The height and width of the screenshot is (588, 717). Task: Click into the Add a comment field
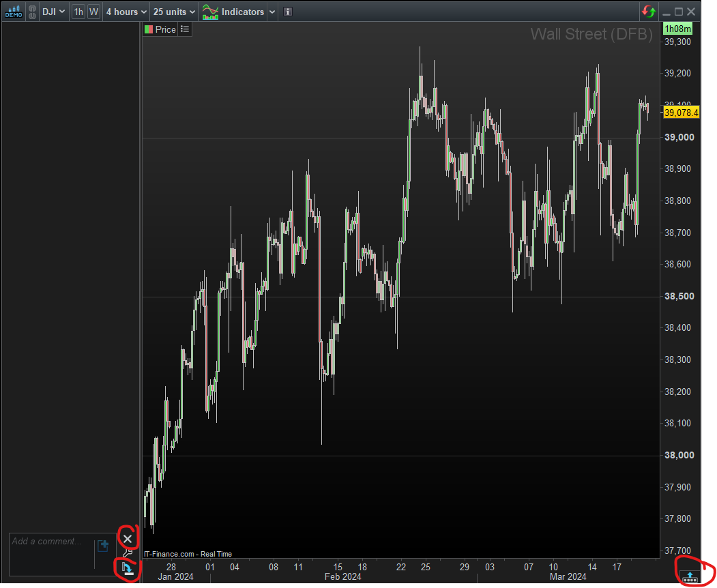51,554
